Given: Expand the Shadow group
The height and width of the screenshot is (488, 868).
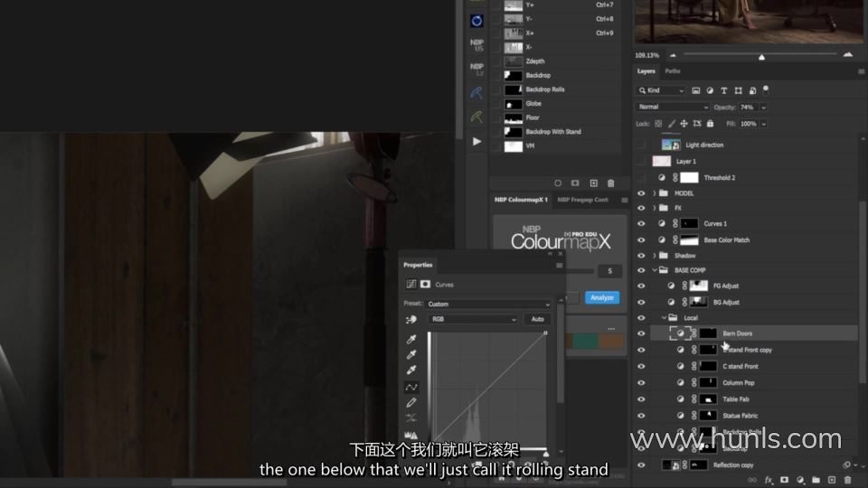Looking at the screenshot, I should tap(655, 256).
